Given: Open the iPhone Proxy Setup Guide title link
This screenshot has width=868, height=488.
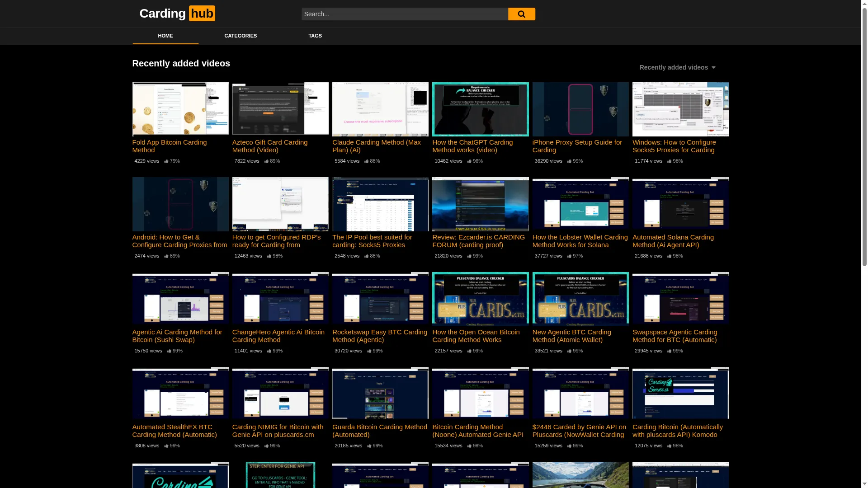Looking at the screenshot, I should tap(577, 146).
